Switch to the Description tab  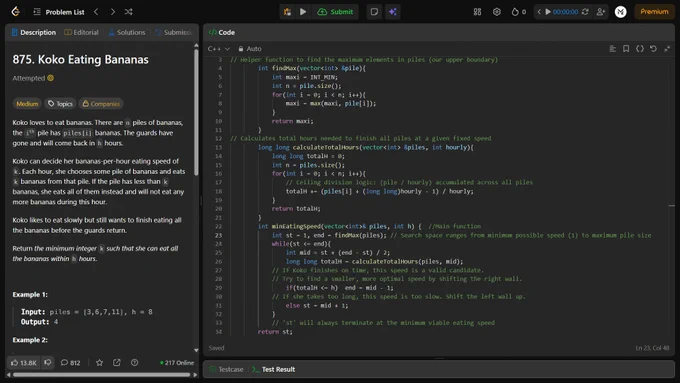34,33
